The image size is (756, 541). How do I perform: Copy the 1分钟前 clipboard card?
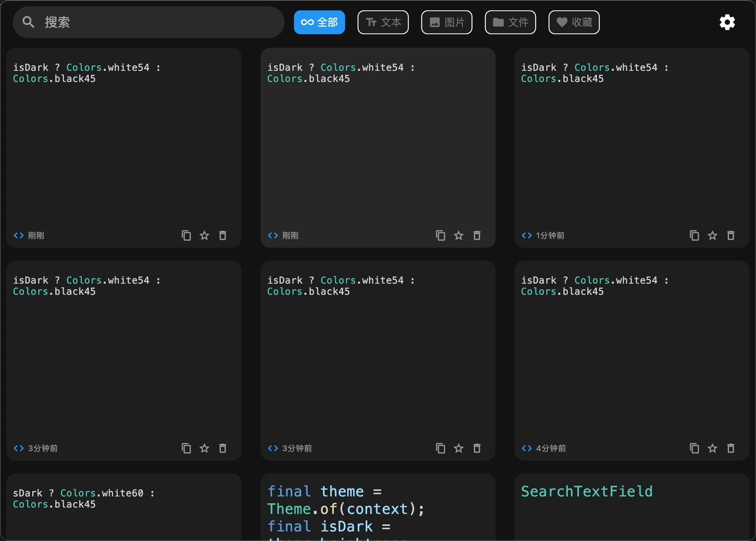(694, 235)
